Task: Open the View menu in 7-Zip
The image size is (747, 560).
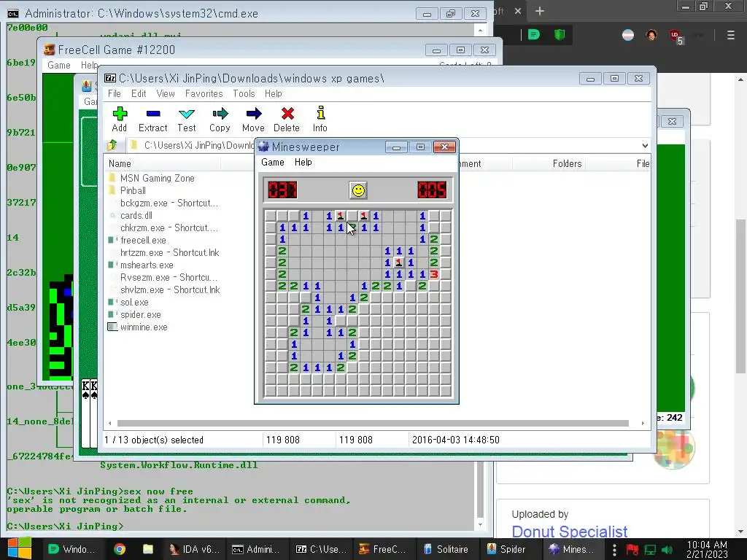Action: point(166,94)
